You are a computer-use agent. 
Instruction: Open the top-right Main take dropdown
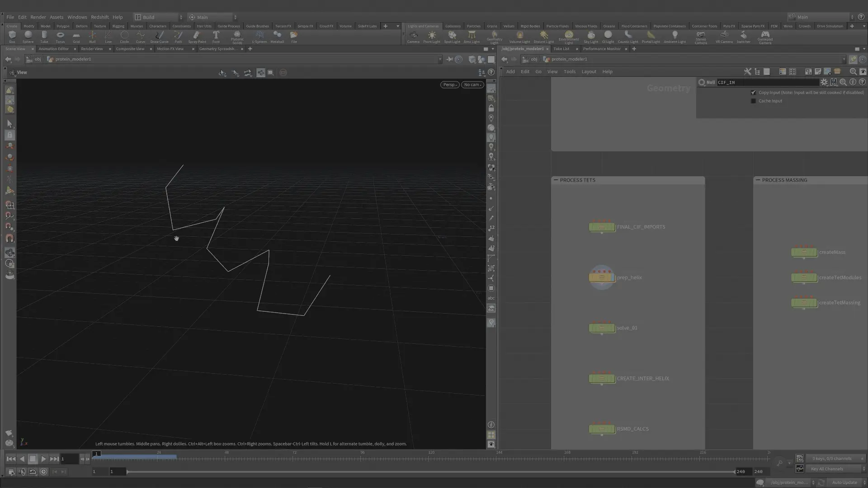coord(821,17)
